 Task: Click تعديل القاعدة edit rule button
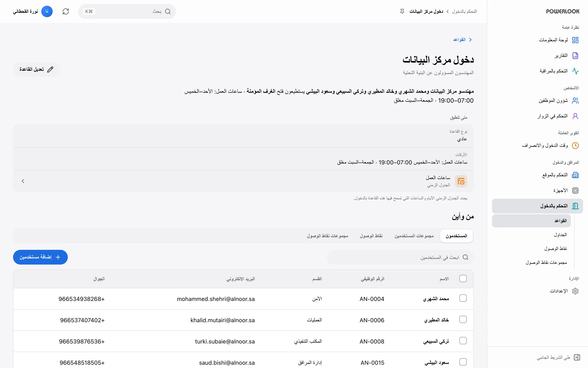(x=37, y=70)
